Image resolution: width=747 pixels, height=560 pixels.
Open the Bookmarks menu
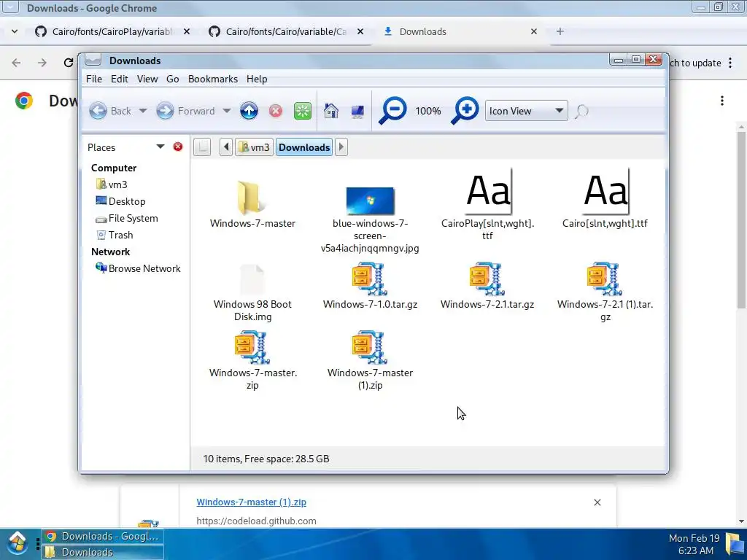tap(213, 79)
